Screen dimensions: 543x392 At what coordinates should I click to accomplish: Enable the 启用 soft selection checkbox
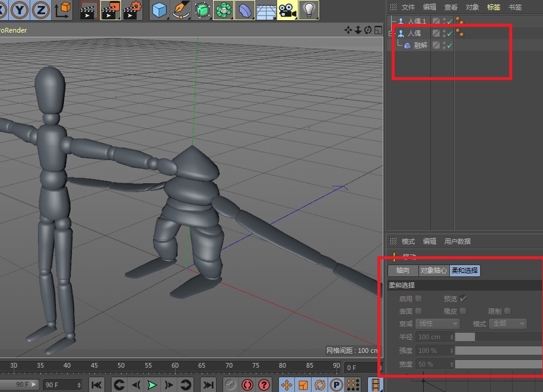click(419, 298)
